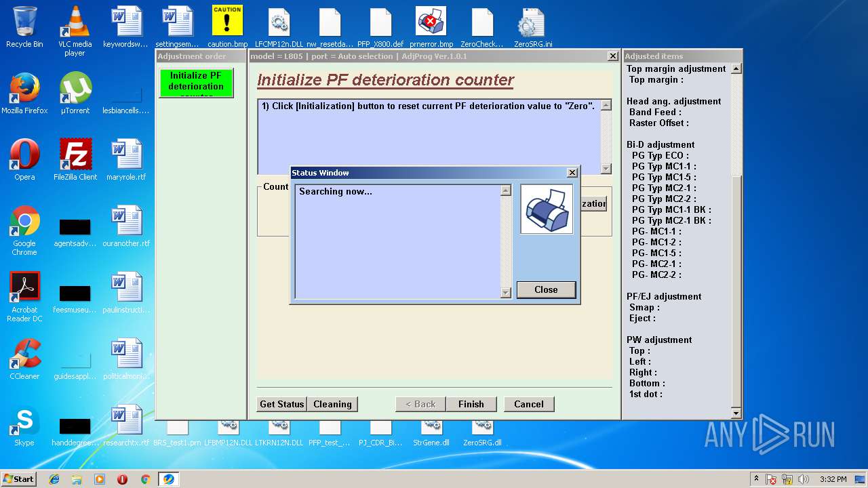Open the Google Chrome desktop icon
The width and height of the screenshot is (868, 488).
[24, 230]
